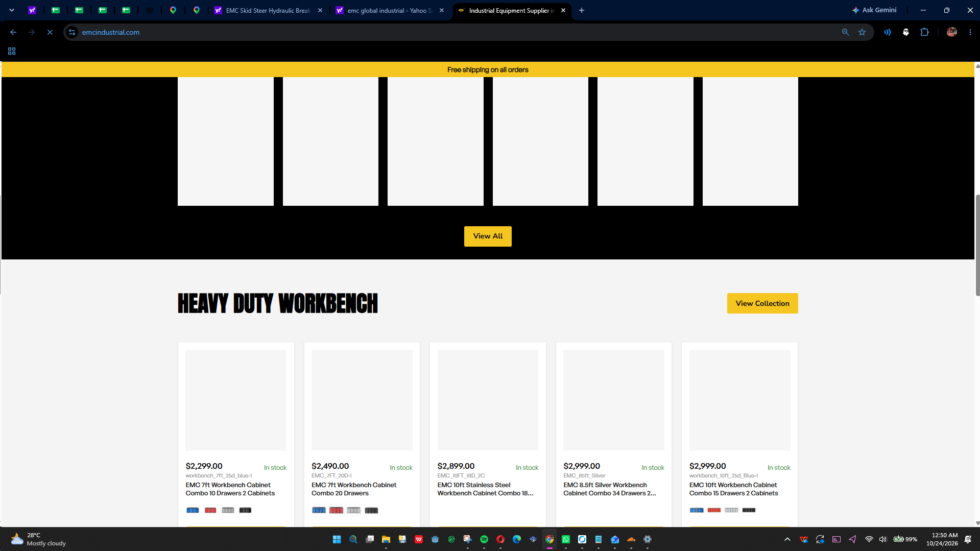Switch to the pinned Yahoo tab
This screenshot has width=980, height=551.
pos(32,10)
